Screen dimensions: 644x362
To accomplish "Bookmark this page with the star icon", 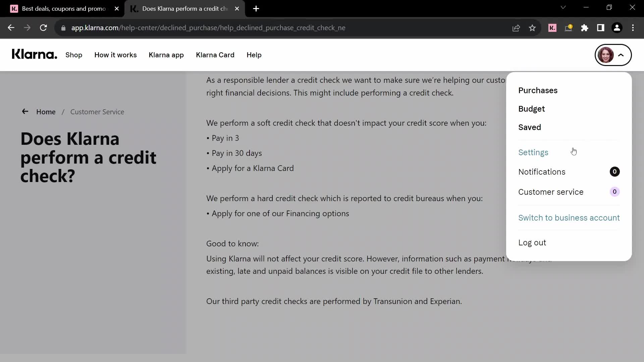I will [x=532, y=28].
